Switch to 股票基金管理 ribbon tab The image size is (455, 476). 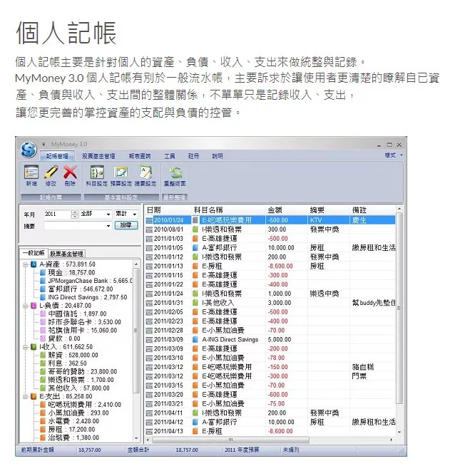(98, 155)
